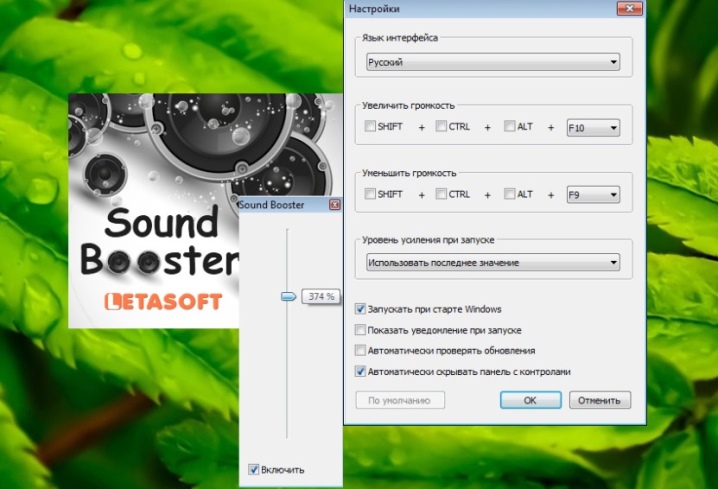Enable Автоматически проверять обновления
Screen dimensions: 718x489
[360, 350]
